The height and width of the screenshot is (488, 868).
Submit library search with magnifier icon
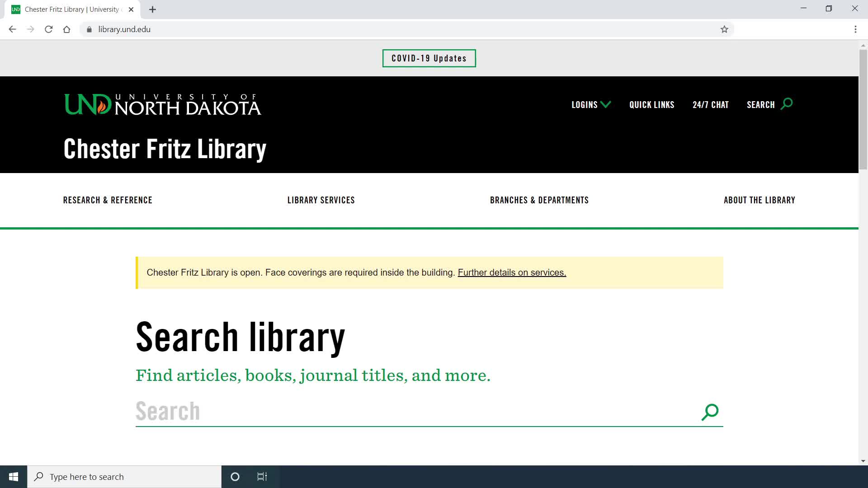pyautogui.click(x=710, y=412)
